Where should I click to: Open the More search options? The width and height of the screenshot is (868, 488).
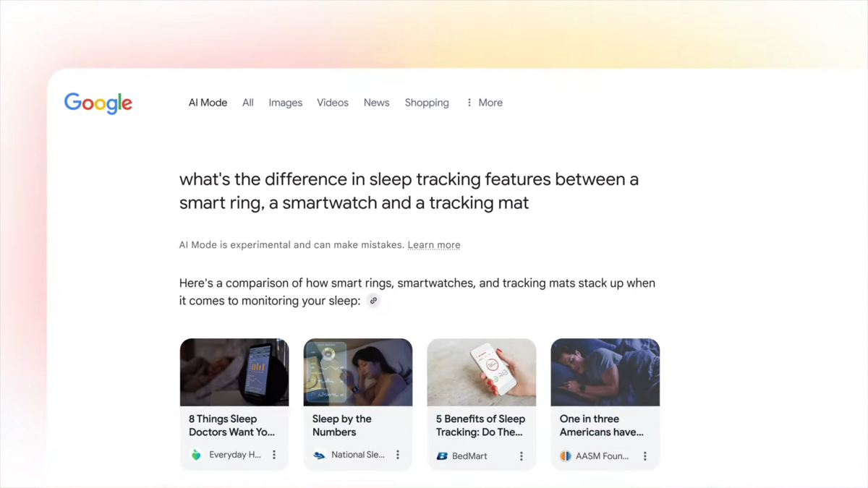[490, 102]
